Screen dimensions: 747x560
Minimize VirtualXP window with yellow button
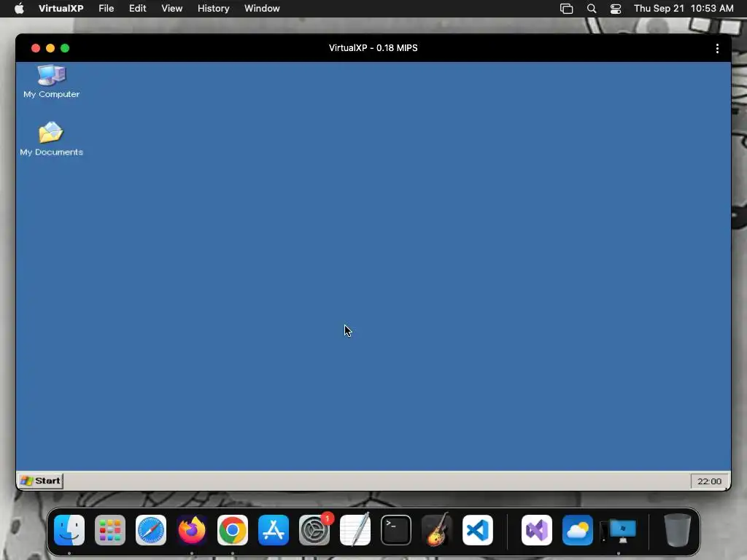tap(50, 48)
